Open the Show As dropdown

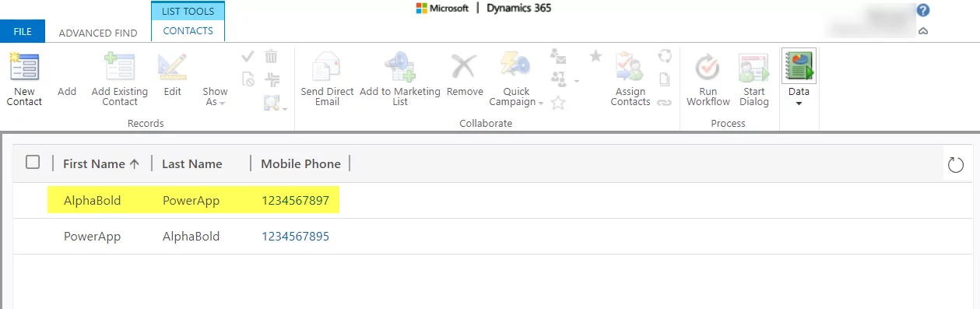pyautogui.click(x=215, y=97)
